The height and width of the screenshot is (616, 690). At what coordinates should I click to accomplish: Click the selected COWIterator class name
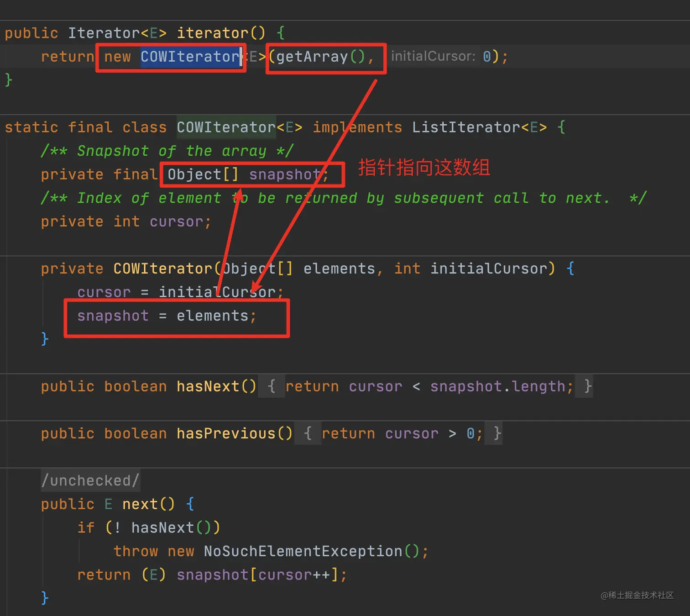click(190, 57)
